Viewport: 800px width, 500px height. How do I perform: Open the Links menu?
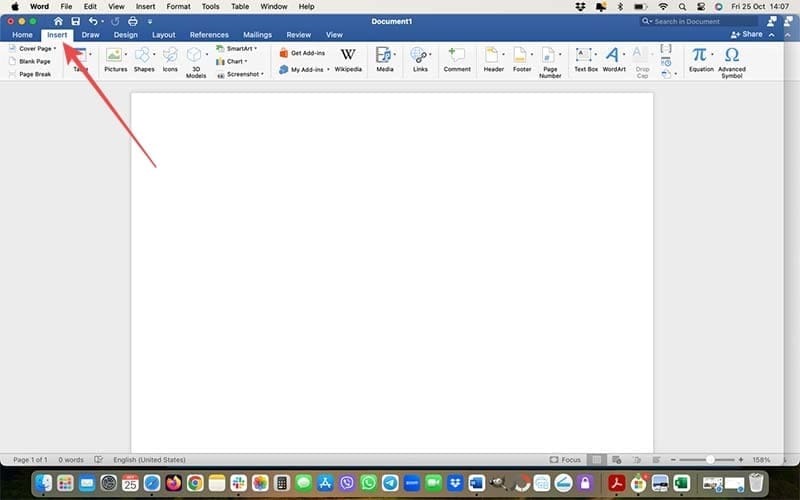pos(420,60)
